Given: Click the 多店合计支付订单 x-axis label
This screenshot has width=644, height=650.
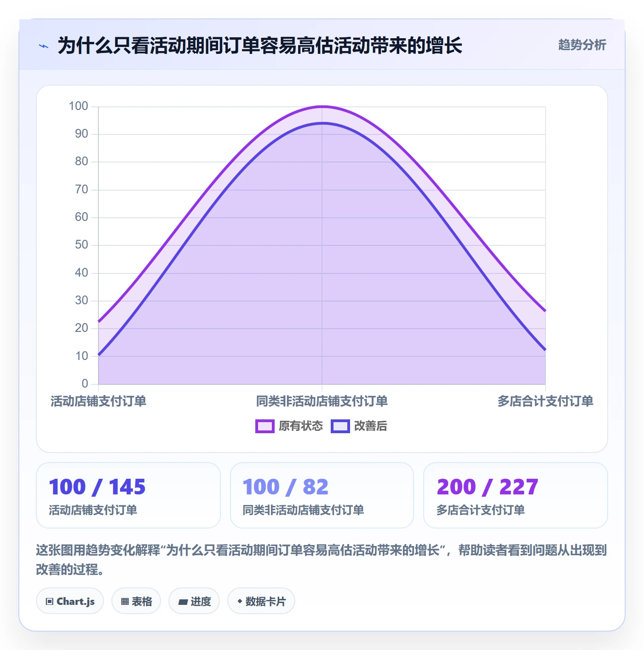Looking at the screenshot, I should pyautogui.click(x=545, y=401).
